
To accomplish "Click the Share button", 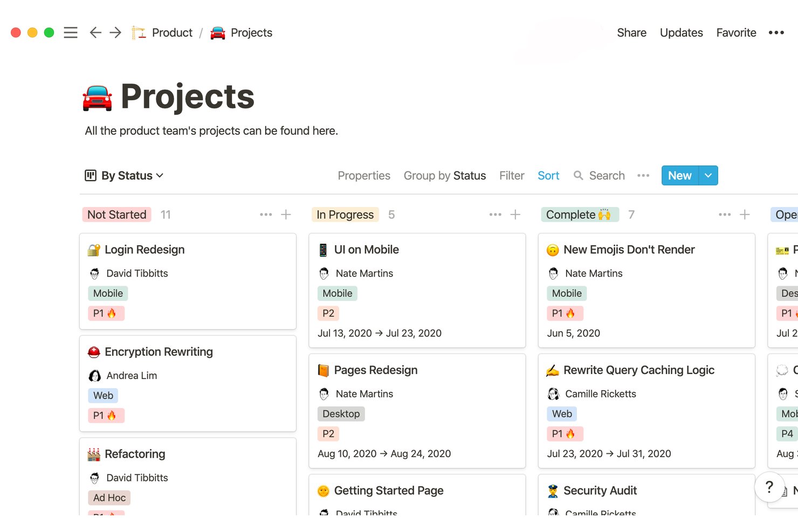I will pyautogui.click(x=632, y=33).
